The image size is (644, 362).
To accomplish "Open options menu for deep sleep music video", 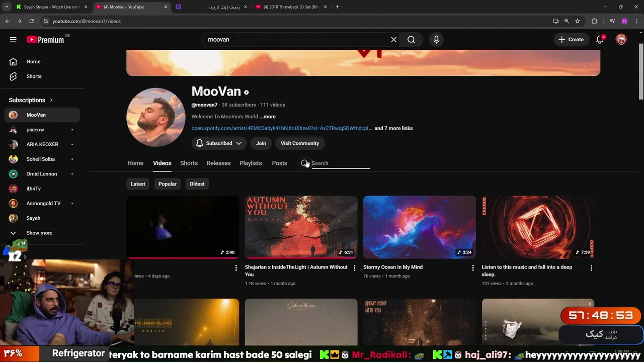I will point(591,268).
